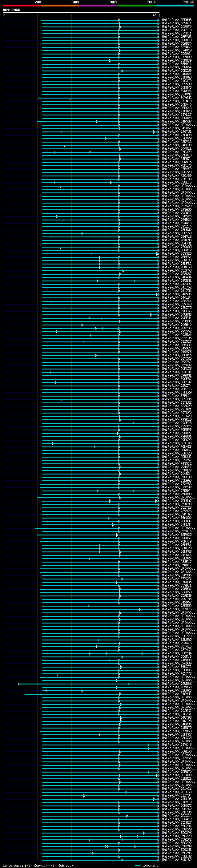Select label UniRef100_Q06H40
The width and height of the screenshot is (197, 868).
[x=177, y=325]
